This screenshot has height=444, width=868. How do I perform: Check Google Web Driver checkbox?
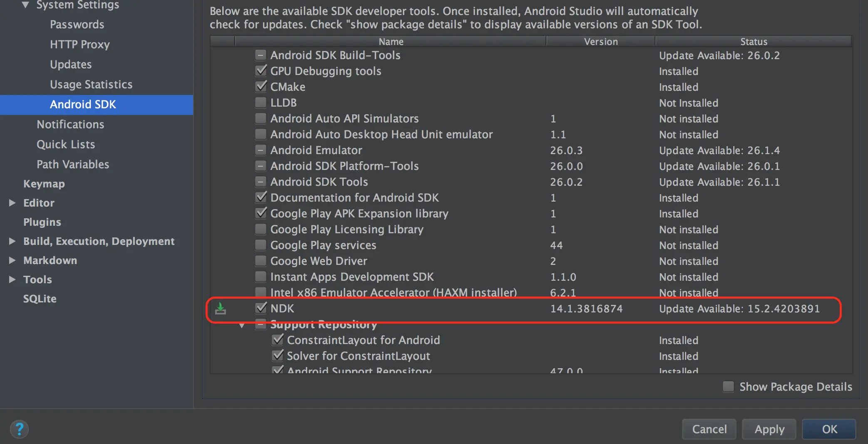click(261, 261)
